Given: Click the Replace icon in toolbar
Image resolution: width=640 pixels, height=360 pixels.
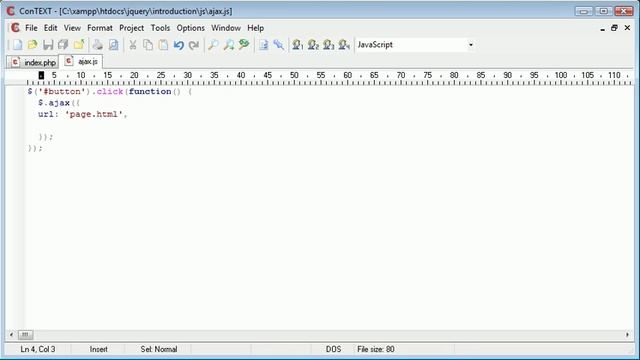Looking at the screenshot, I should pyautogui.click(x=244, y=45).
